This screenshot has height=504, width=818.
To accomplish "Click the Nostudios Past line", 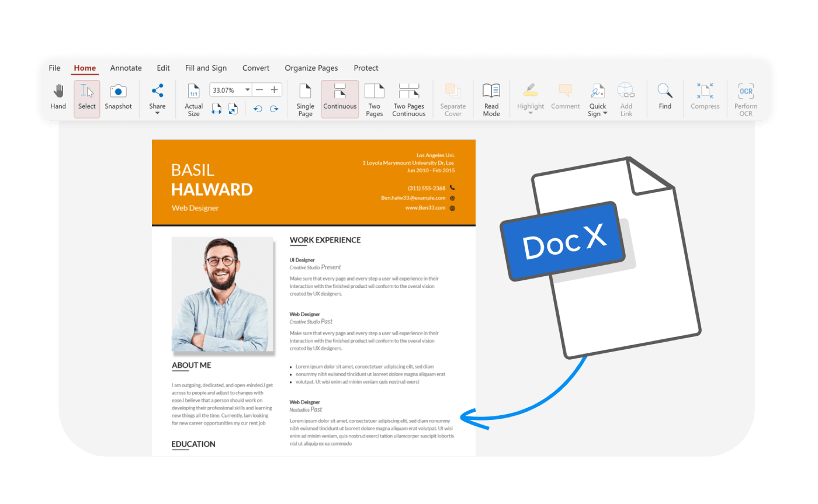I will pos(306,409).
